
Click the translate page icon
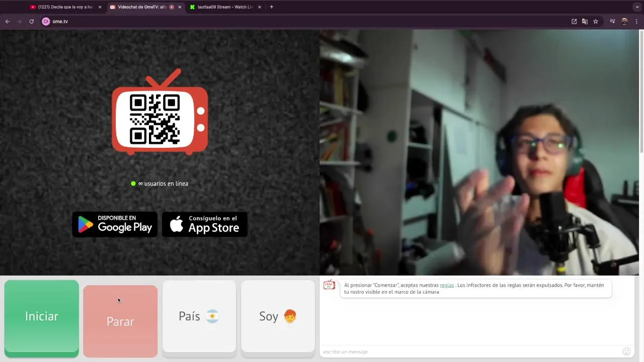click(x=585, y=22)
